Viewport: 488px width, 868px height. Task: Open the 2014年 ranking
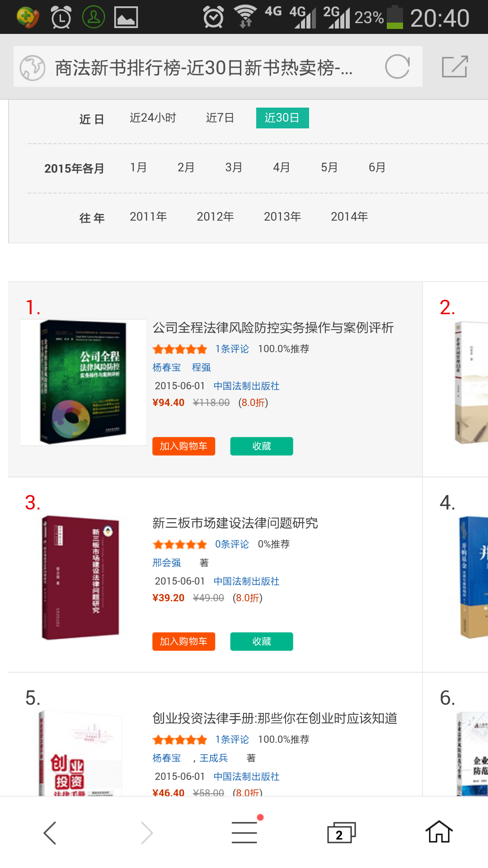349,217
